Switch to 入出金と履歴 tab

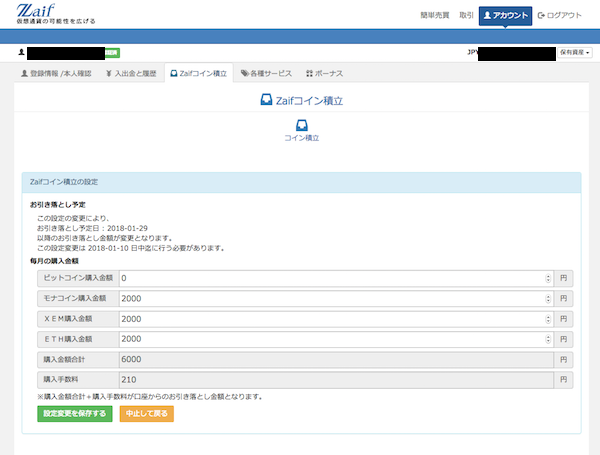[131, 73]
